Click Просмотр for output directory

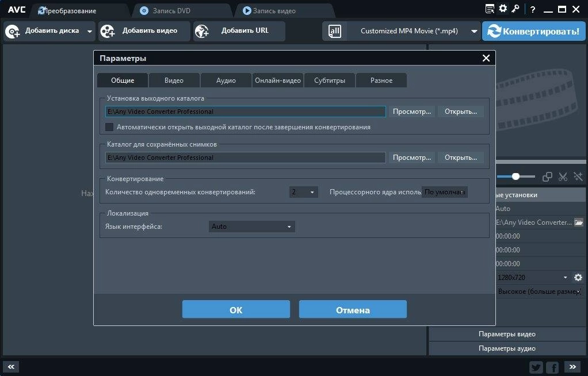click(412, 112)
